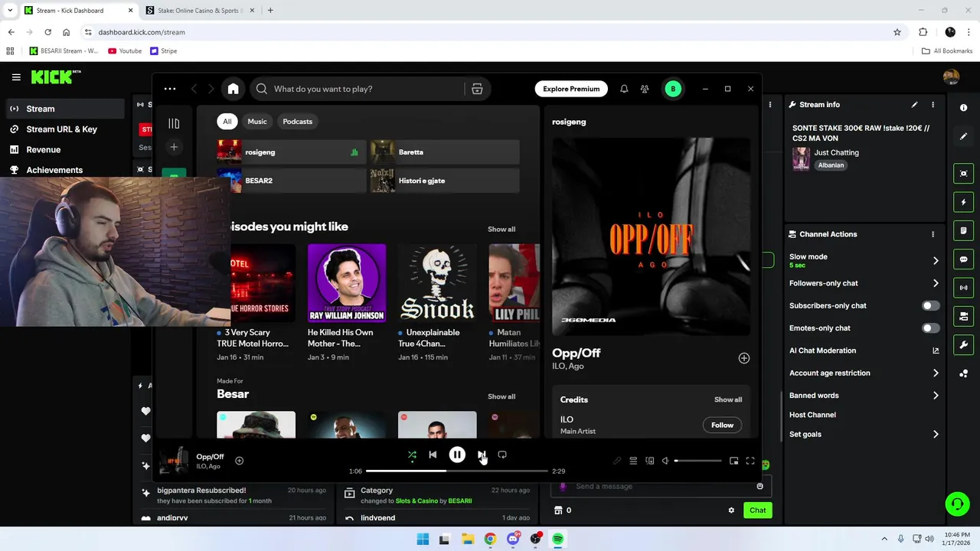Enter Spotify full screen icon

coord(750,461)
